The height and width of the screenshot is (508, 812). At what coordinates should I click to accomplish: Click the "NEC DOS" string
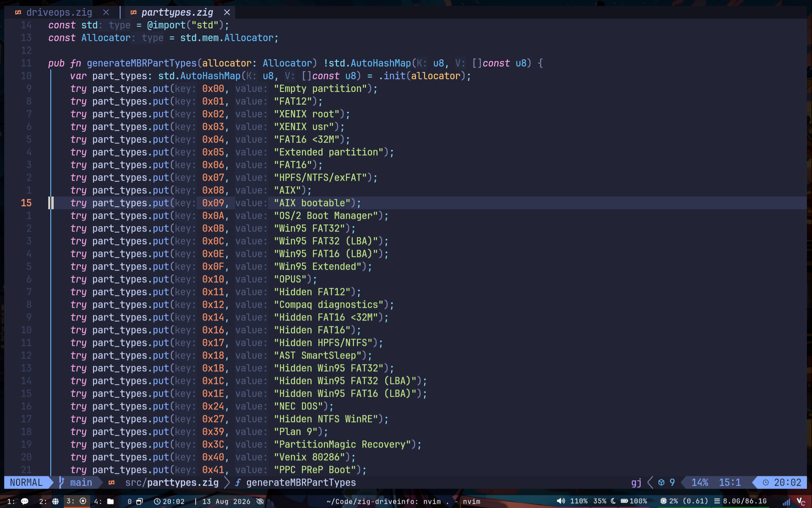[298, 406]
